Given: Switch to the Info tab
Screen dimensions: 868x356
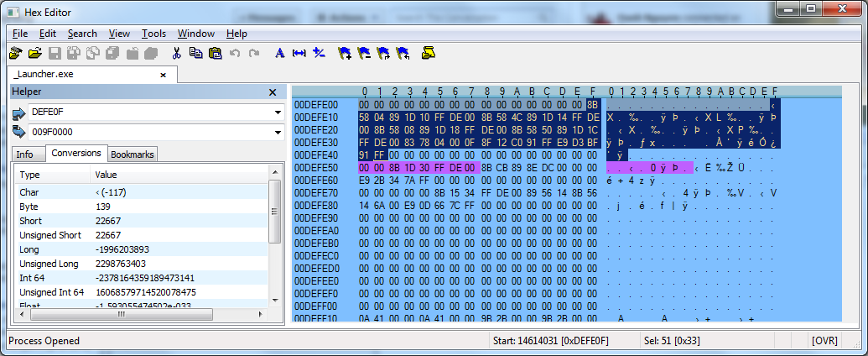Looking at the screenshot, I should tap(25, 154).
